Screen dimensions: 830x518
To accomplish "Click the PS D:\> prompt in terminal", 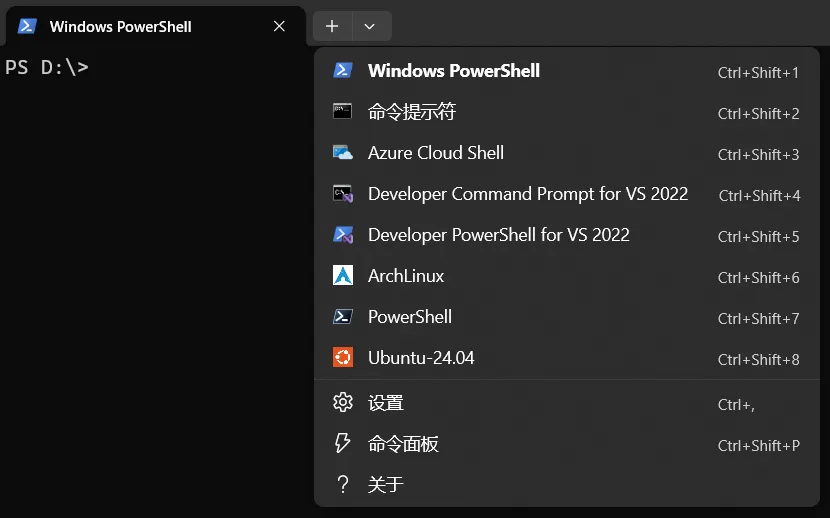I will click(47, 68).
